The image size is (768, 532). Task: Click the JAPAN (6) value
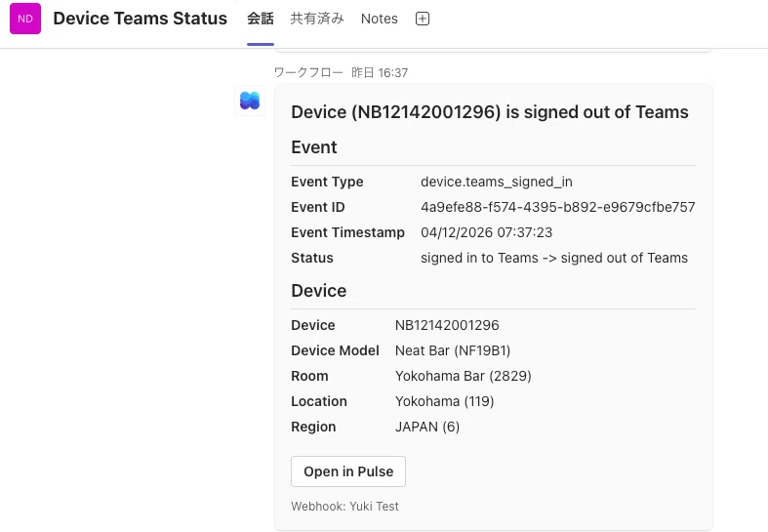point(427,428)
